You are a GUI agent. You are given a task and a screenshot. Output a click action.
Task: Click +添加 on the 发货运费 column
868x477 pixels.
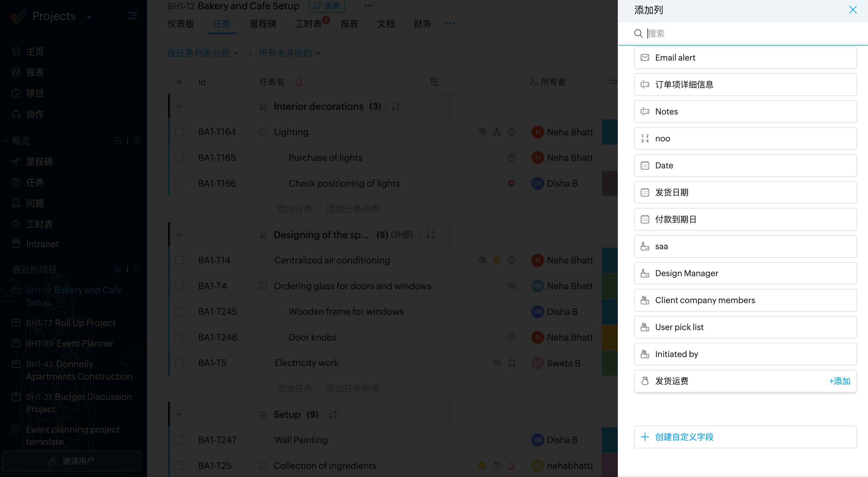[839, 381]
